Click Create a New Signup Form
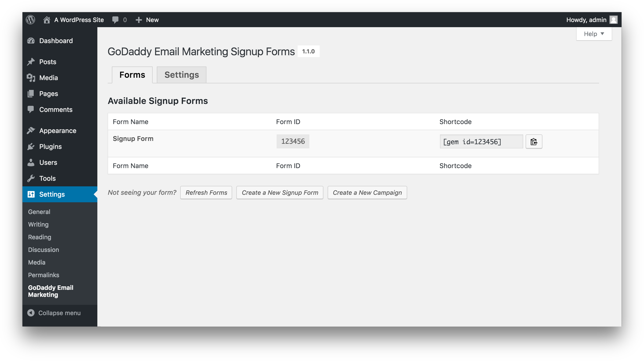Screen dimensions: 644x361 point(280,193)
